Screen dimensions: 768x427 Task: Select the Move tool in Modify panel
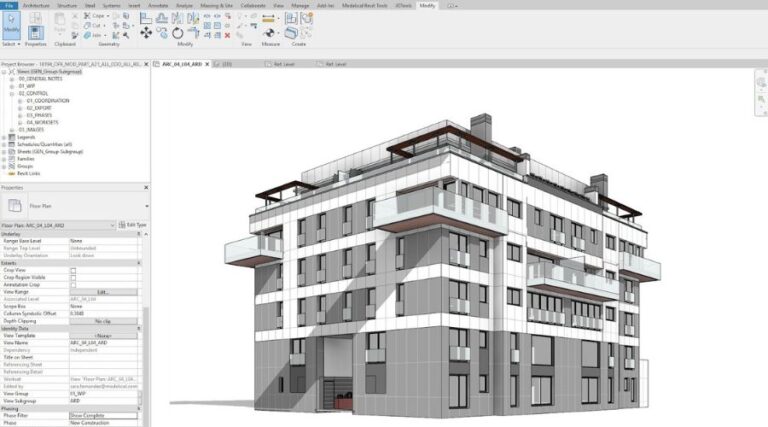pos(147,32)
